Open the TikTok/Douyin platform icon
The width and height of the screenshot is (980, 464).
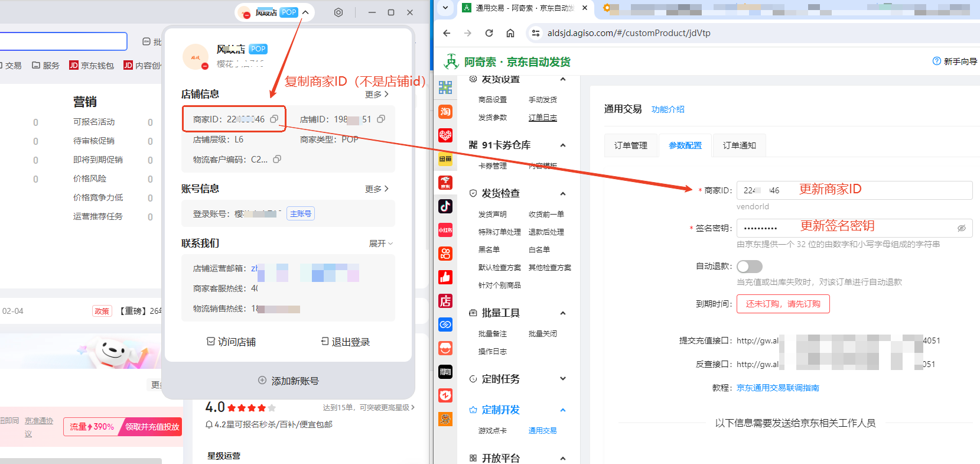click(x=445, y=206)
